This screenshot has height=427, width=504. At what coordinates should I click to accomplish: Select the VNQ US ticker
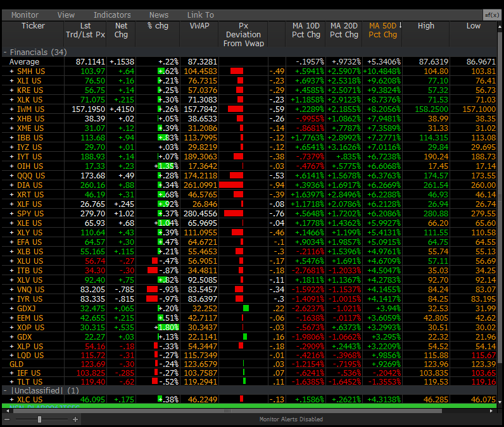(30, 290)
